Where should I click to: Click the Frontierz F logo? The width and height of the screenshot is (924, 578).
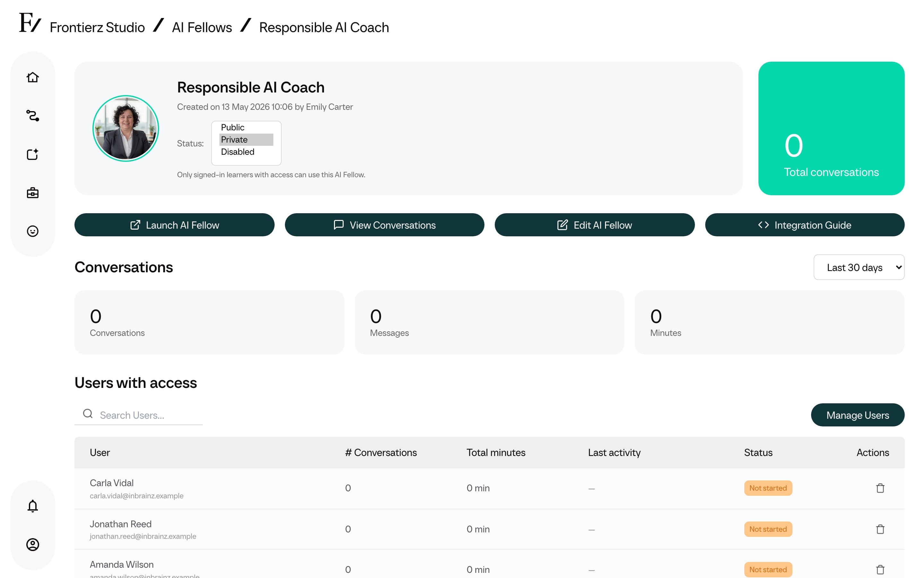[30, 22]
